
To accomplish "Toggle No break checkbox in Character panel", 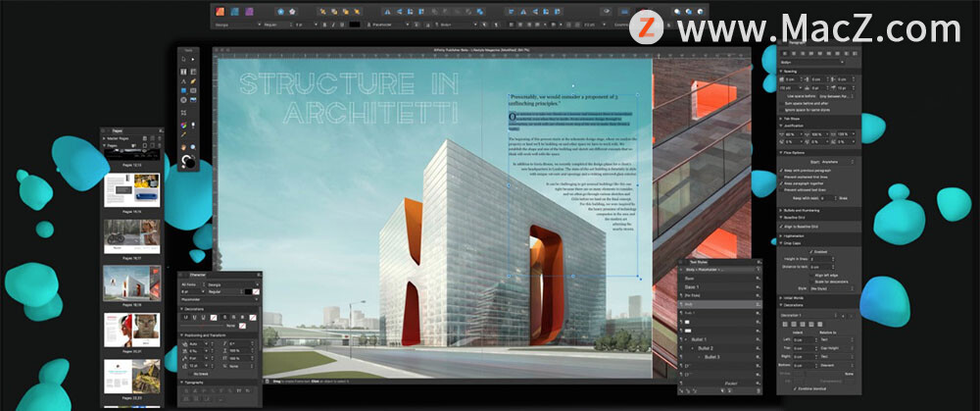I will 191,374.
